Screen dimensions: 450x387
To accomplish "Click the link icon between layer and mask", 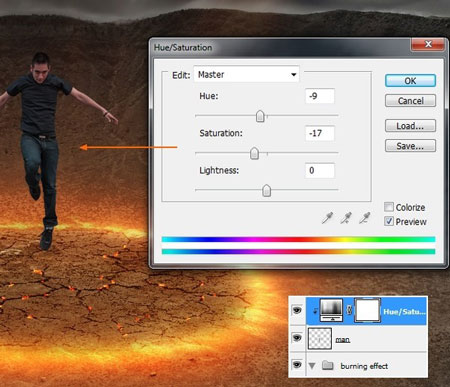I will click(x=349, y=310).
